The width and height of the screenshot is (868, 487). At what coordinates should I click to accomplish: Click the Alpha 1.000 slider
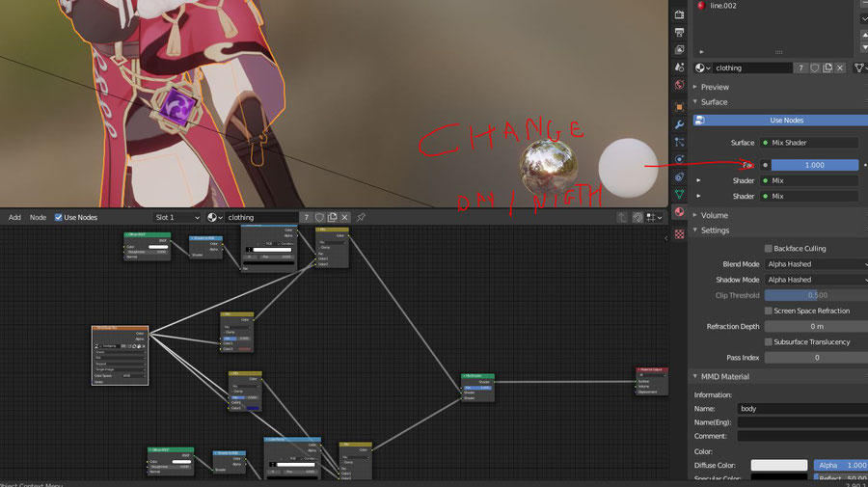[841, 466]
